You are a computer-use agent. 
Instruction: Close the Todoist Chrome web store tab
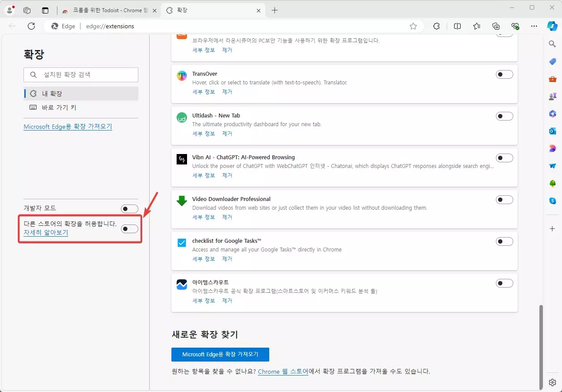coord(155,10)
